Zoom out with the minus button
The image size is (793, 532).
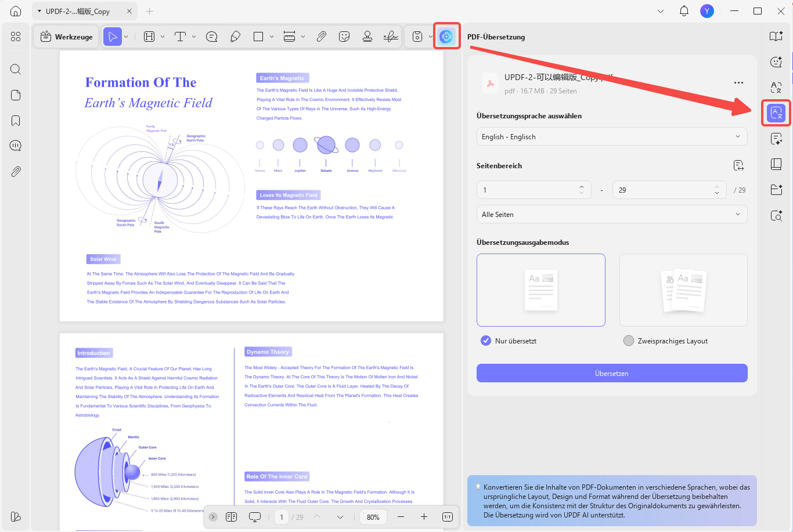(401, 517)
